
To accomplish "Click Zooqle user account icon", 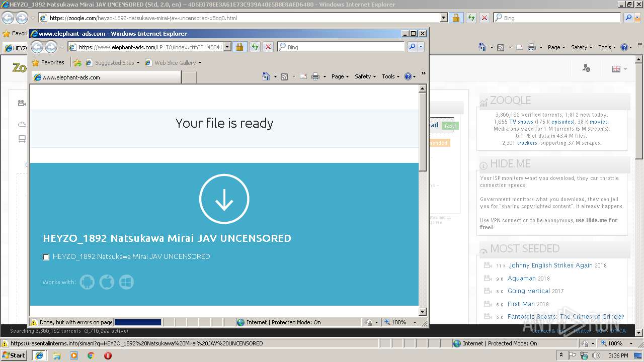I will (586, 68).
